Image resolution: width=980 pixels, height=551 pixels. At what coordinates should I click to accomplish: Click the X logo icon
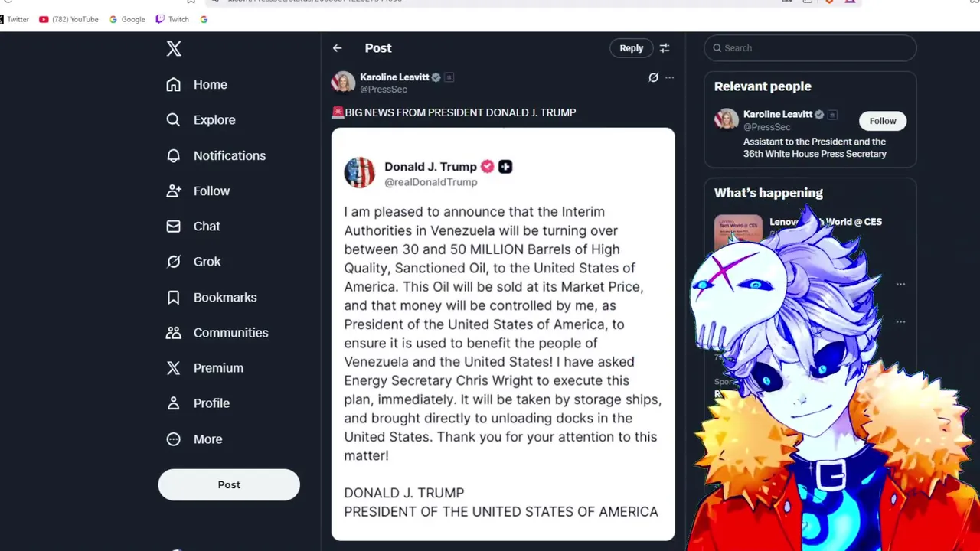(174, 49)
